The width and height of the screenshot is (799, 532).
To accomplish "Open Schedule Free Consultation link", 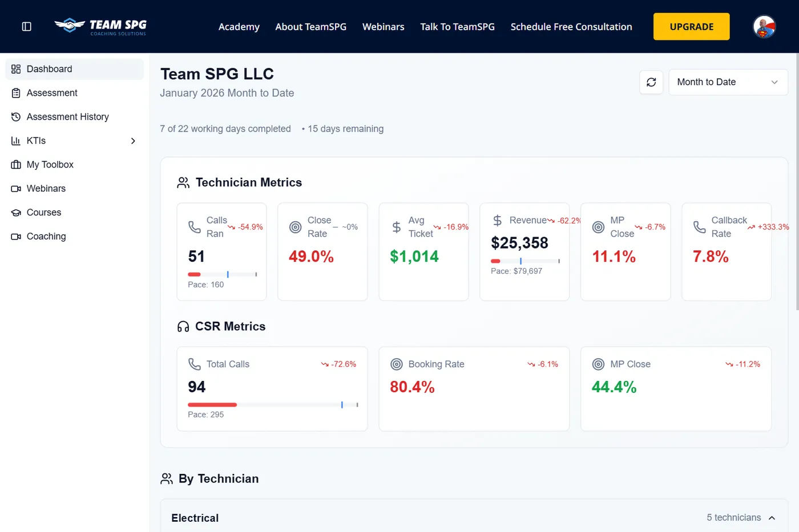I will tap(571, 27).
